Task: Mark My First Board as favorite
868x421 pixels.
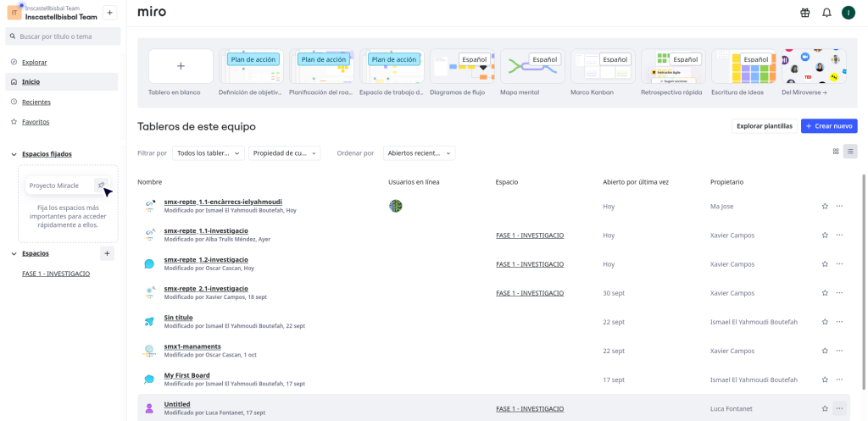Action: point(825,380)
